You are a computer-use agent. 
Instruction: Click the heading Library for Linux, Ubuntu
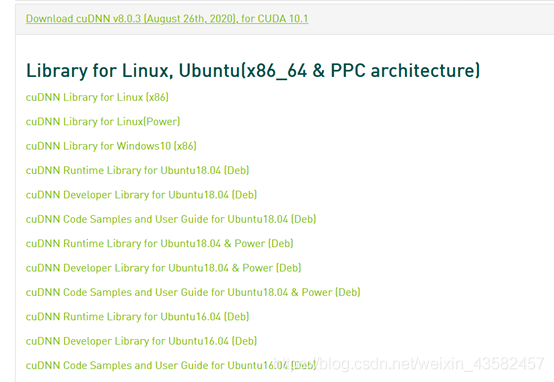[253, 71]
